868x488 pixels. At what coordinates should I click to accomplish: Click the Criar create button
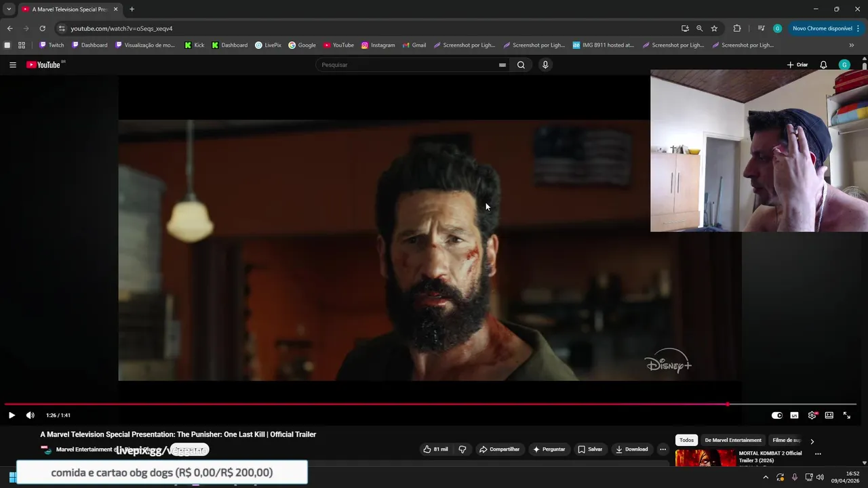[x=797, y=65]
